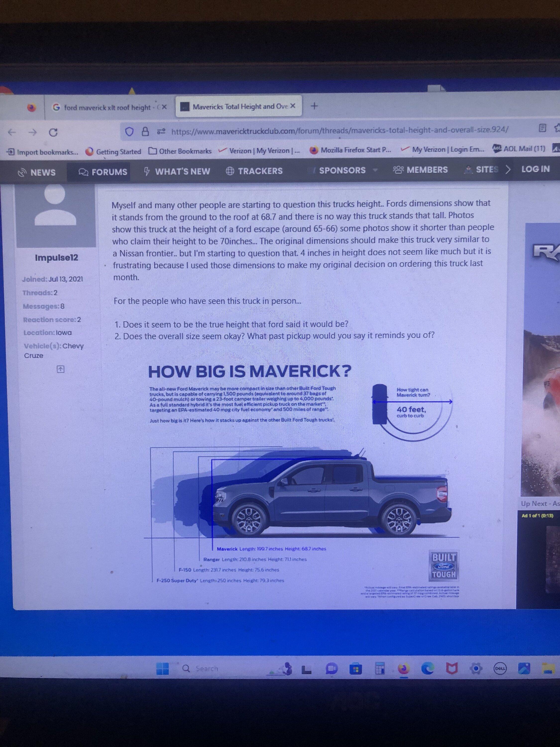Click the chevron to show more navigation items
This screenshot has height=747, width=560.
[x=508, y=169]
